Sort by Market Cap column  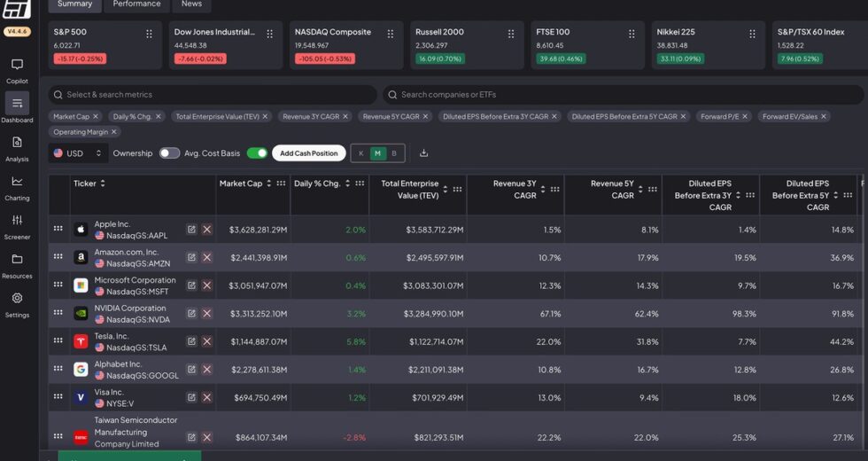(269, 184)
